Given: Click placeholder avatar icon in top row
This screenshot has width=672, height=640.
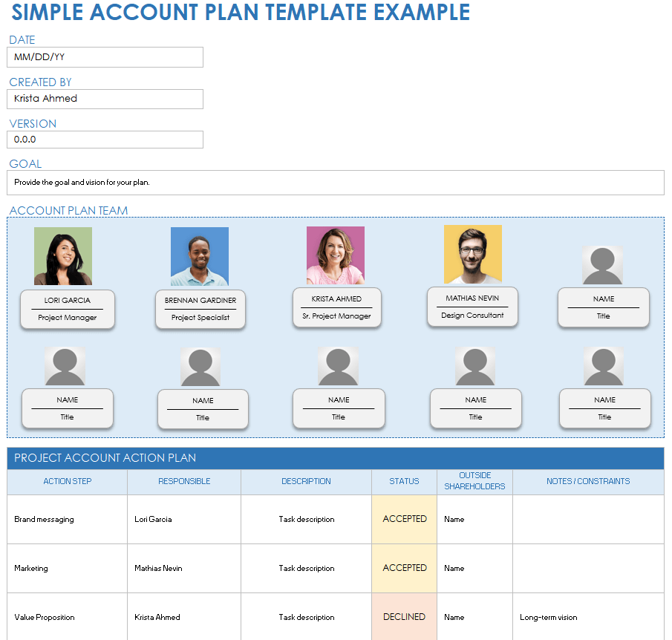Looking at the screenshot, I should (602, 265).
